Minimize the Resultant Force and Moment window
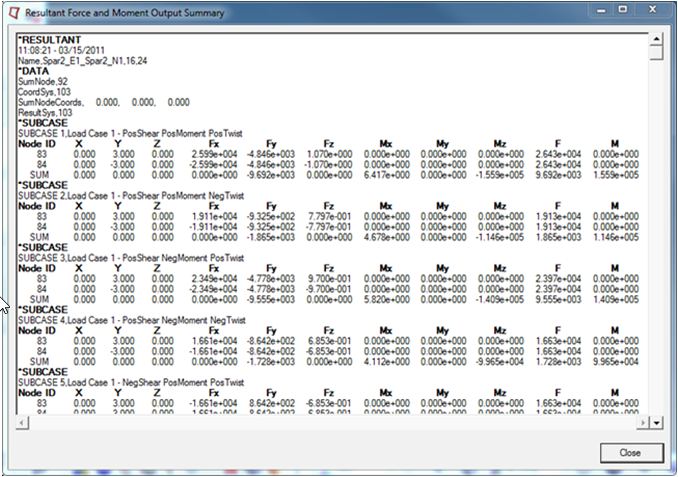This screenshot has height=477, width=678. coord(599,11)
